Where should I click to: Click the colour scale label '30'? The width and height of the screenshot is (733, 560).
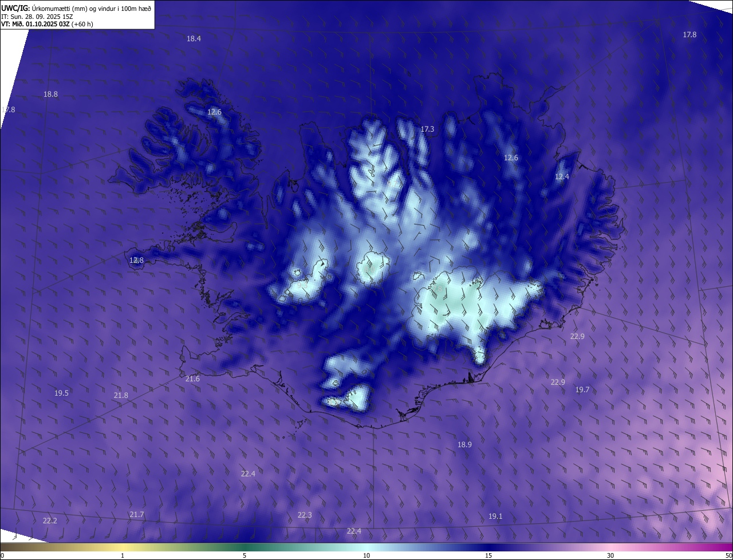click(610, 555)
